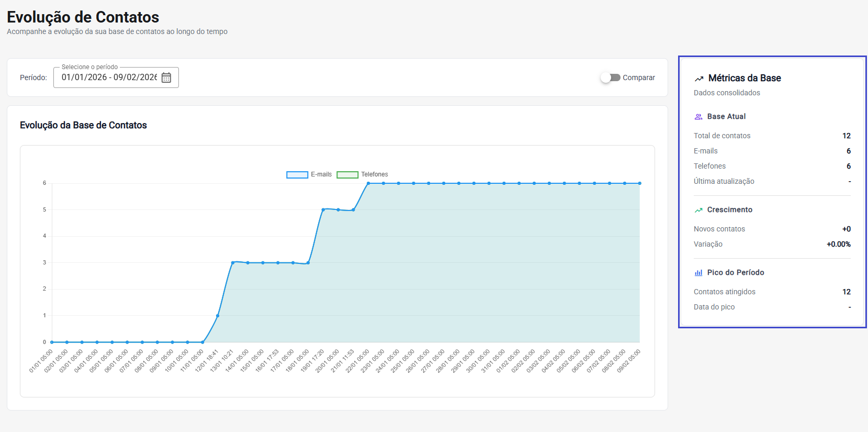Click the Novos contatos row label
Screen dimensions: 868x432
(719, 229)
